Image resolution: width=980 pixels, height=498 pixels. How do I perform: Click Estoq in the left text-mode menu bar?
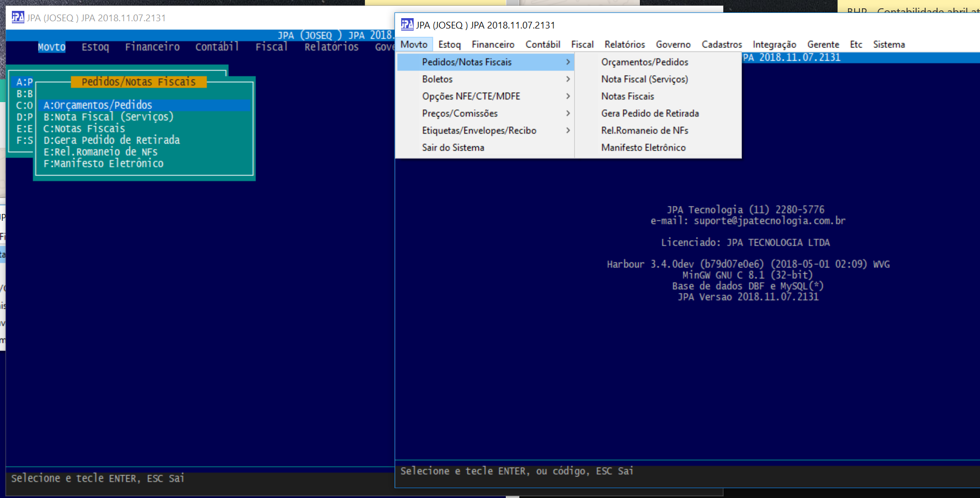[95, 47]
